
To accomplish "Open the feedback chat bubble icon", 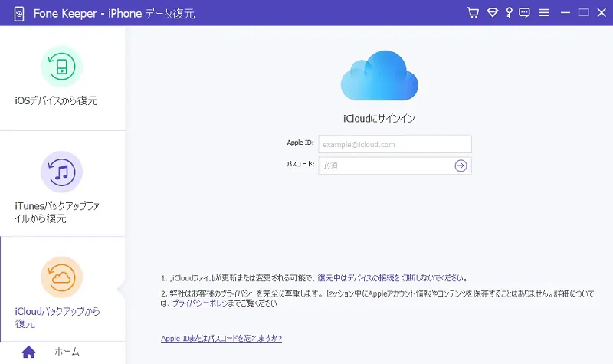I will click(524, 13).
